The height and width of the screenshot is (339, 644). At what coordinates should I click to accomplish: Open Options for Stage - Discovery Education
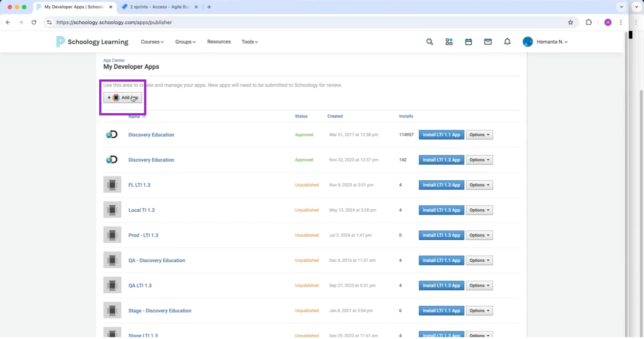[479, 310]
